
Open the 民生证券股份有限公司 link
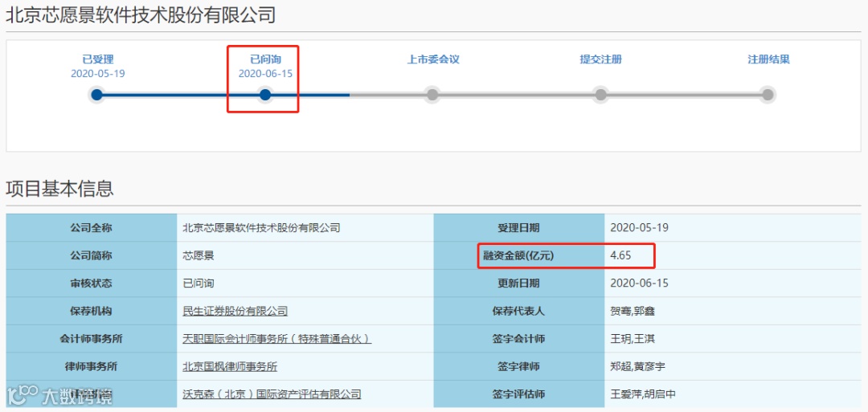tap(235, 311)
